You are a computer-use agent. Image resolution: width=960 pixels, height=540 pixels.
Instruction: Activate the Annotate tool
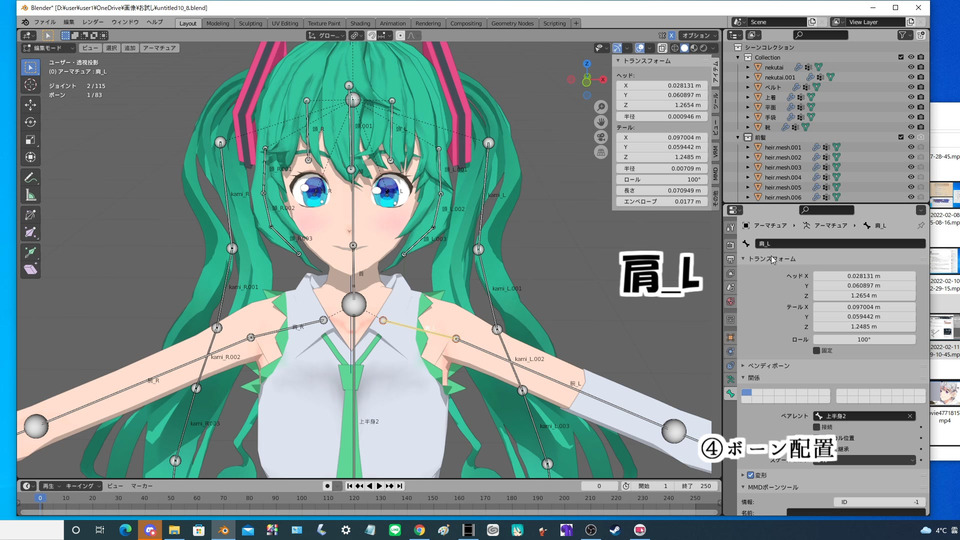(x=30, y=178)
